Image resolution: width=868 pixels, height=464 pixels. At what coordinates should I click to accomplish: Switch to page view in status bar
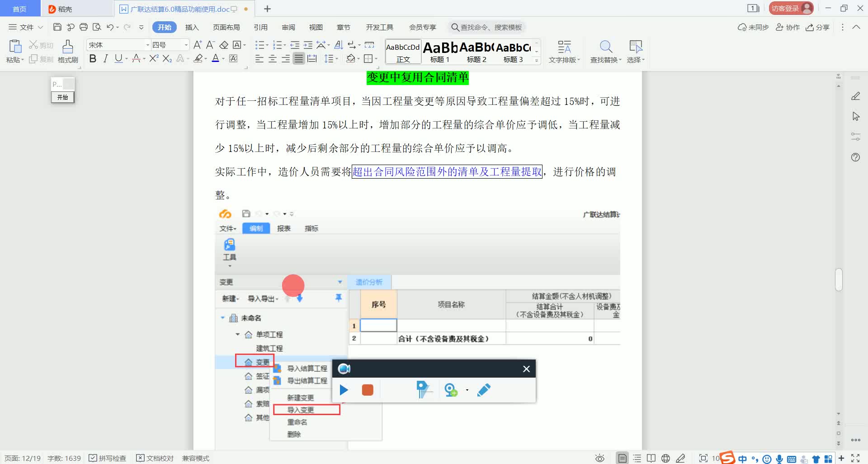click(x=623, y=458)
